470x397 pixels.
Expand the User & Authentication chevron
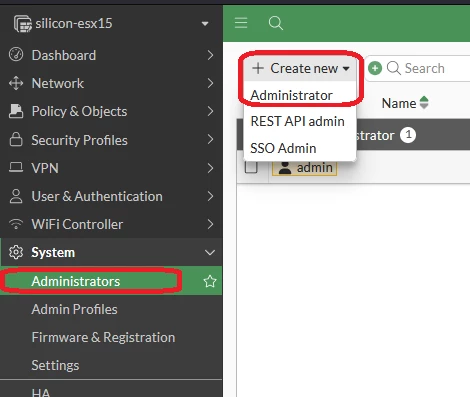[x=210, y=196]
